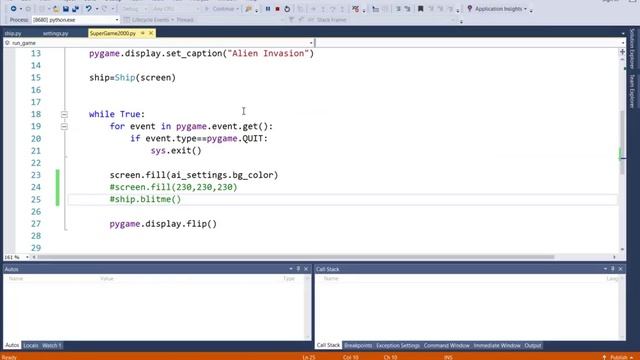Viewport: 640px width, 360px height.
Task: Open the Solution Explorer side tab
Action: pyautogui.click(x=632, y=49)
